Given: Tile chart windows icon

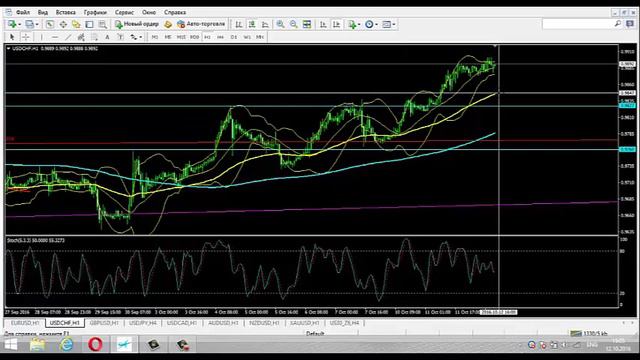Looking at the screenshot, I should (307, 24).
